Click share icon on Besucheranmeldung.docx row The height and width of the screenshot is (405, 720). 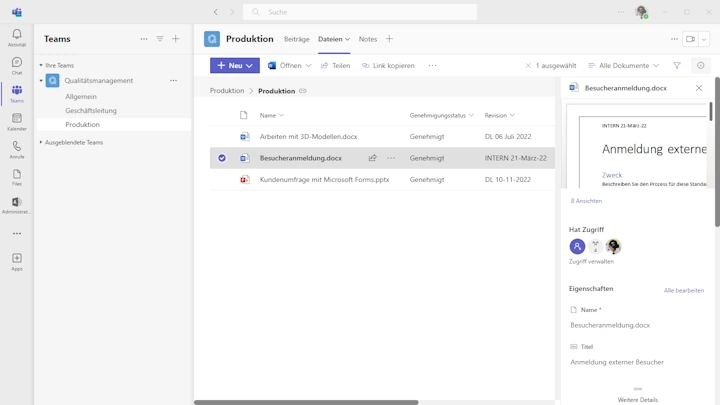(x=372, y=158)
